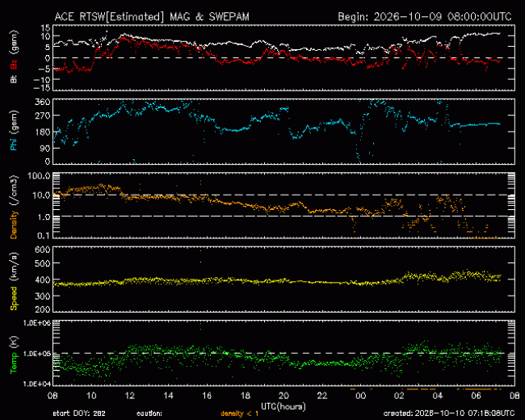Click the Begin: 2026-10-09 08:00:00UTC timestamp
The width and height of the screenshot is (525, 420).
[425, 17]
